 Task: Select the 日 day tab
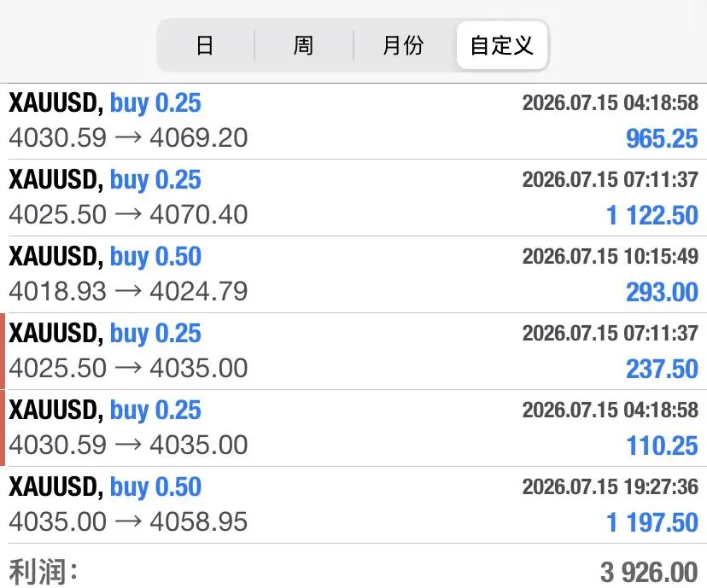click(205, 45)
